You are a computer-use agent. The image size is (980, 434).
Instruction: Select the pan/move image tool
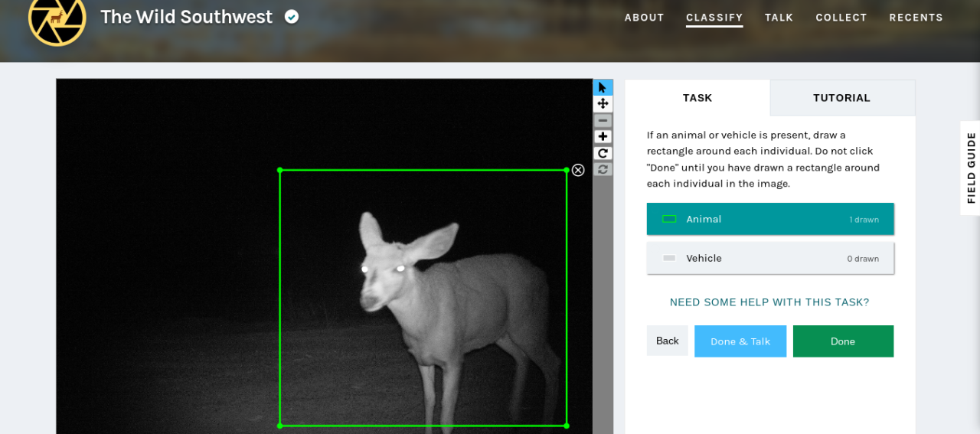(603, 103)
